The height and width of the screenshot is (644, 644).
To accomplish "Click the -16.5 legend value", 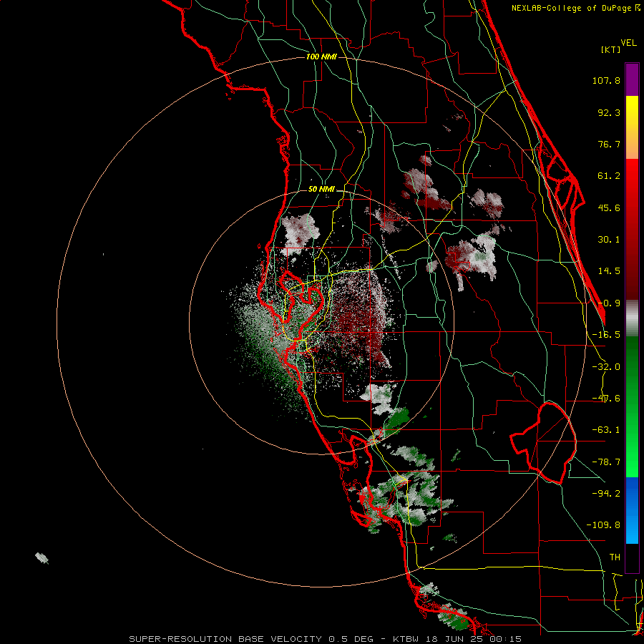I will tap(606, 335).
